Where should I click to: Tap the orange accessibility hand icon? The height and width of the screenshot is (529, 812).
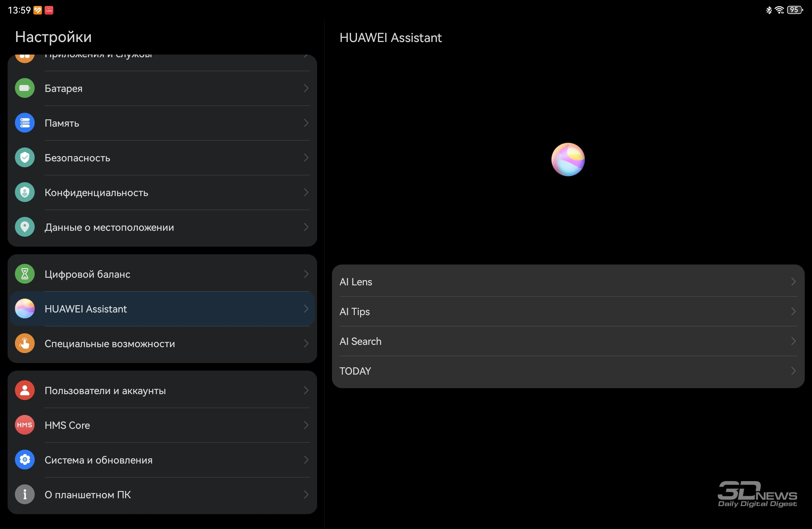tap(24, 343)
